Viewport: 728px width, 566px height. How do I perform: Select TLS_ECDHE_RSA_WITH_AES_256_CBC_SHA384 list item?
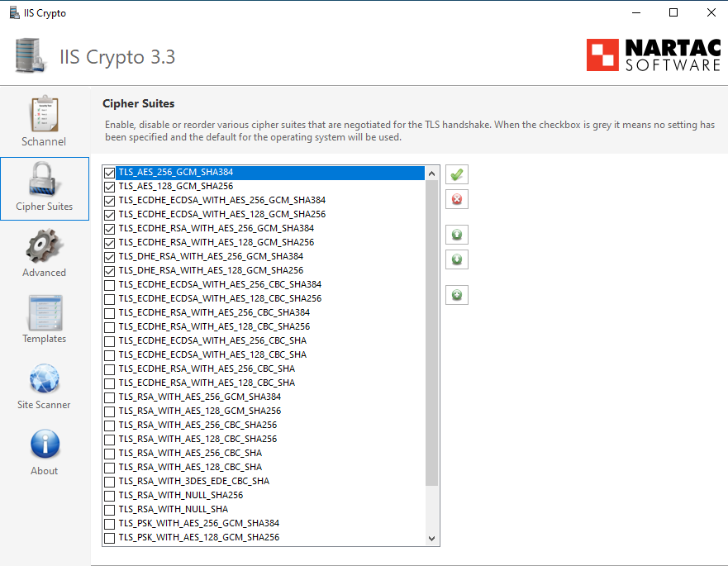click(x=214, y=312)
